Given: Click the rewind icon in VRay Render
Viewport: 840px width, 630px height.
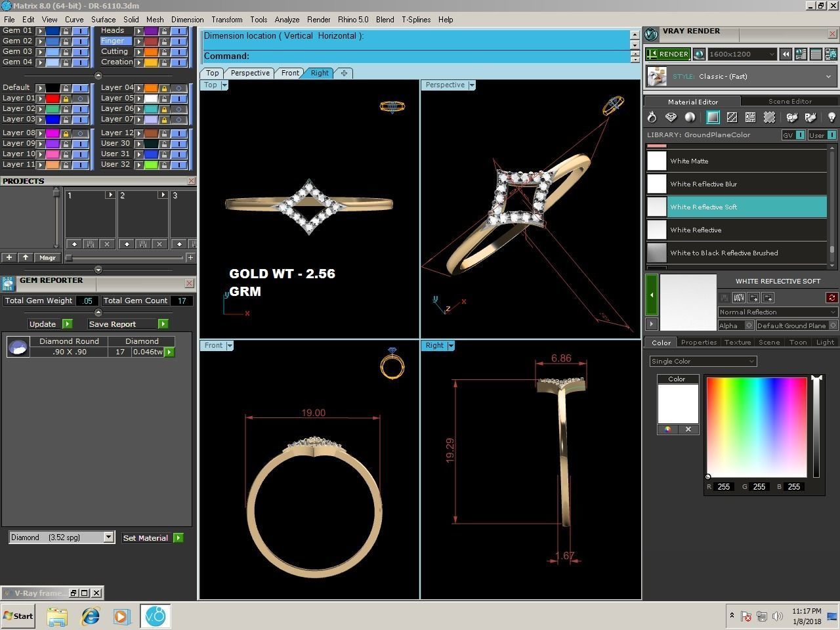Looking at the screenshot, I should pyautogui.click(x=786, y=54).
